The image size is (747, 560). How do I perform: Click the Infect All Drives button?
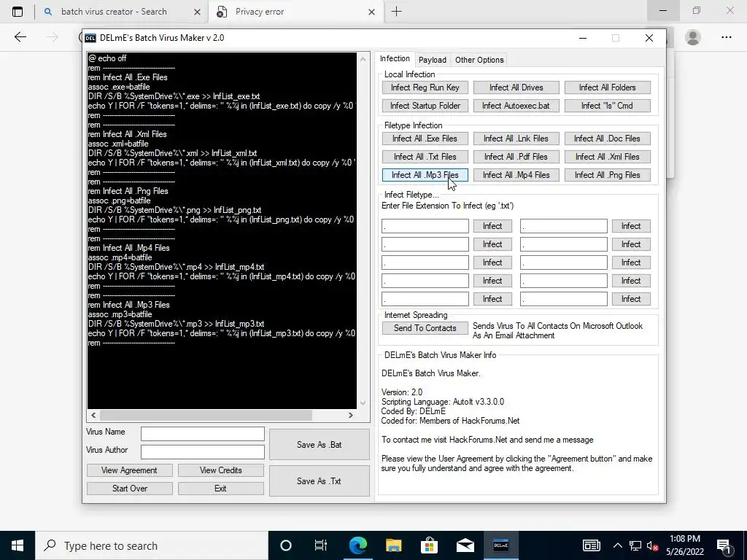pyautogui.click(x=516, y=87)
